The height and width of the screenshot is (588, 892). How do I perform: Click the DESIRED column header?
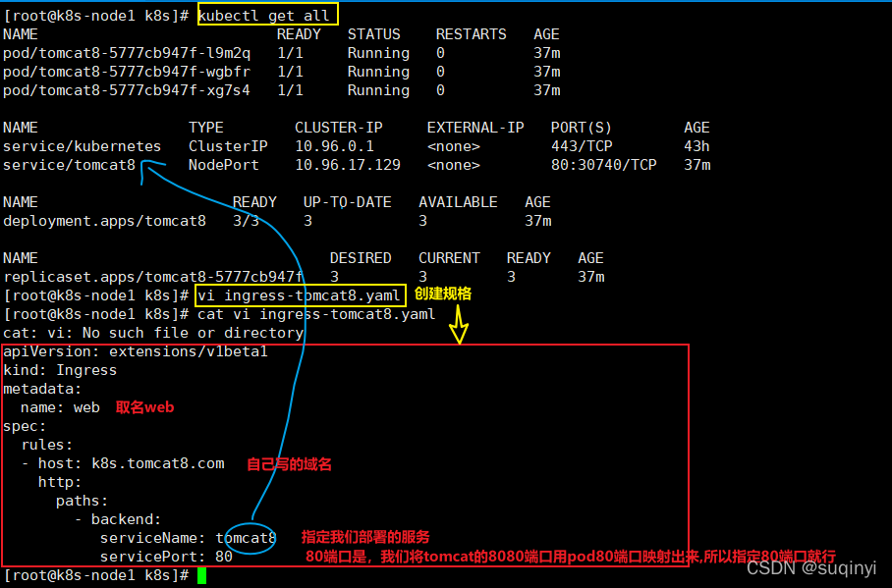pyautogui.click(x=361, y=258)
